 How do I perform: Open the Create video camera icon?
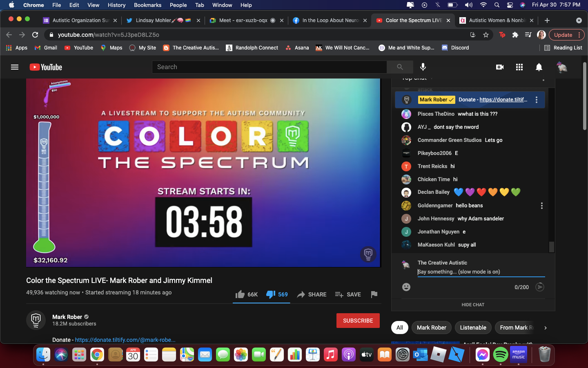(x=499, y=67)
